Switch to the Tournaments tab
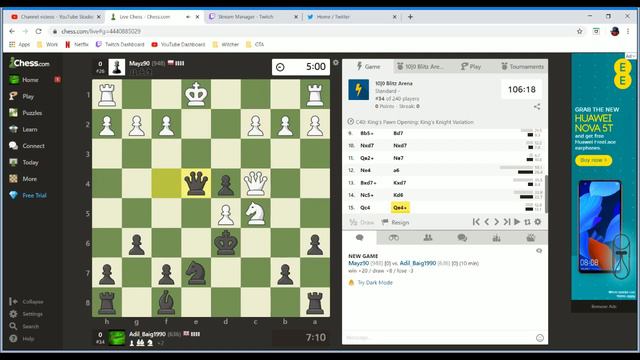Screen dimensions: 640x360 [x=522, y=66]
